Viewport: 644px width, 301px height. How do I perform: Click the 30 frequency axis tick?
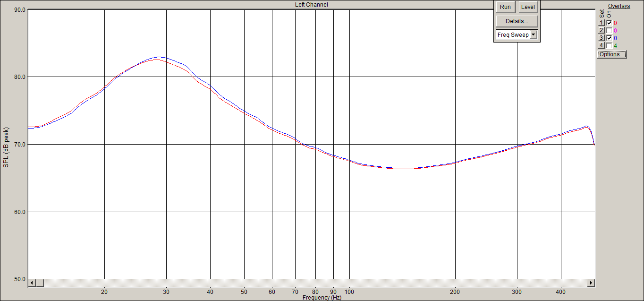pos(166,292)
